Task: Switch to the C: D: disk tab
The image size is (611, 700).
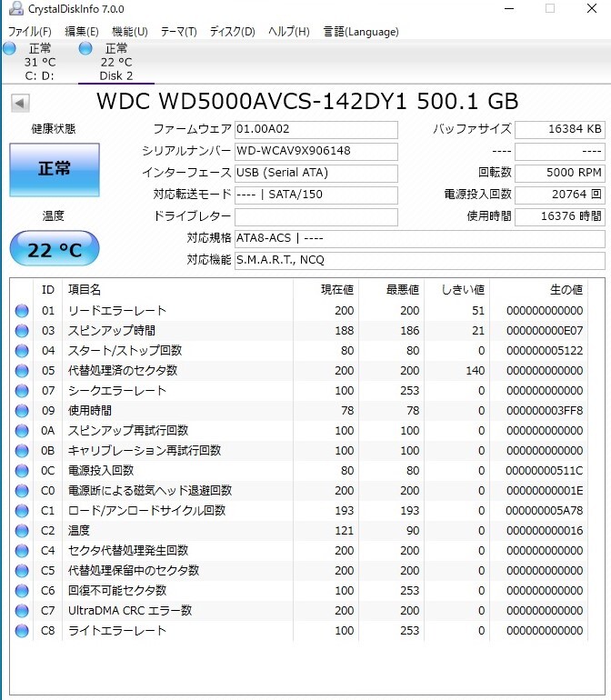Action: [x=39, y=62]
